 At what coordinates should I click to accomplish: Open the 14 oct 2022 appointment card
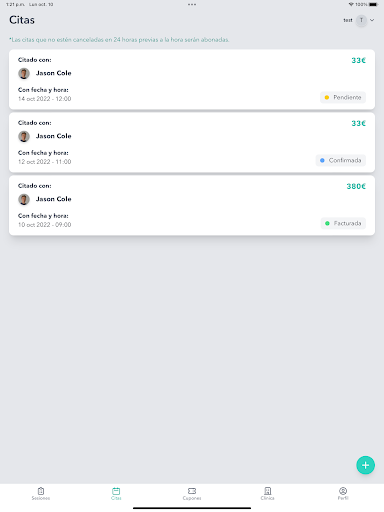(x=192, y=79)
